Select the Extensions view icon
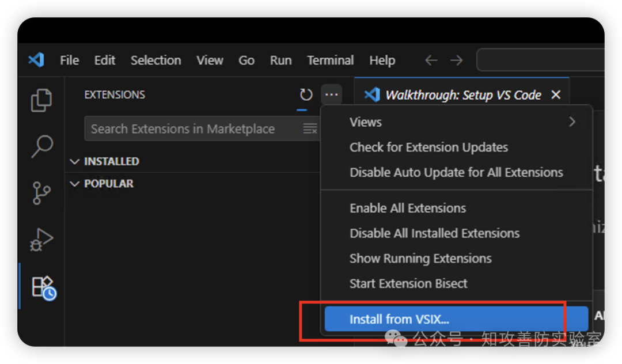 click(x=44, y=288)
